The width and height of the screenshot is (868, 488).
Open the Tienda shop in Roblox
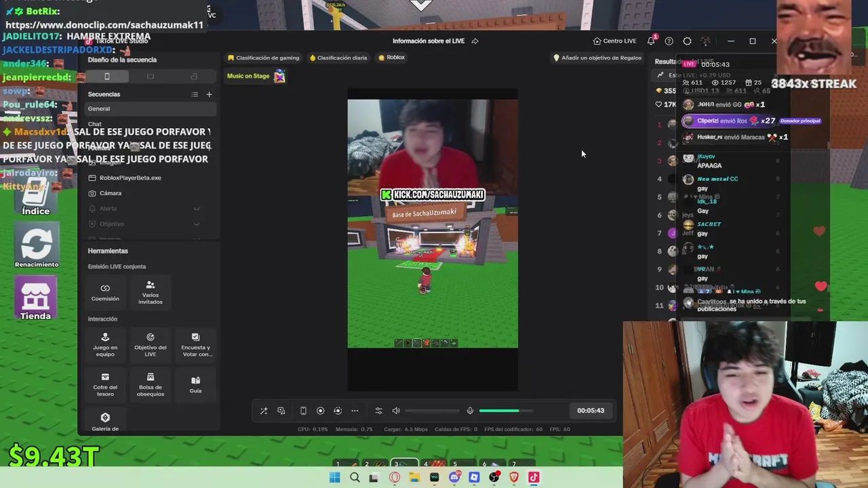pos(35,298)
